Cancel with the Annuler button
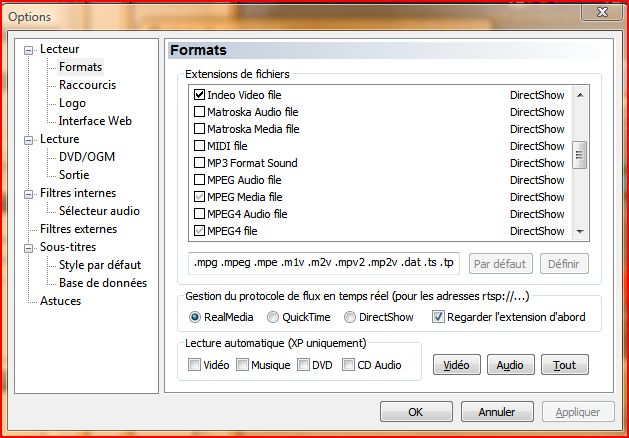 [x=497, y=412]
